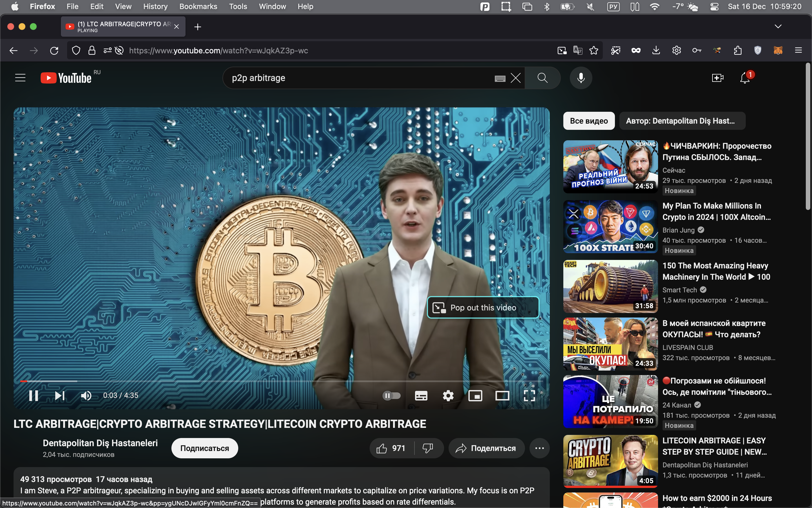This screenshot has height=508, width=812.
Task: List all tabs dropdown arrow
Action: 778,26
